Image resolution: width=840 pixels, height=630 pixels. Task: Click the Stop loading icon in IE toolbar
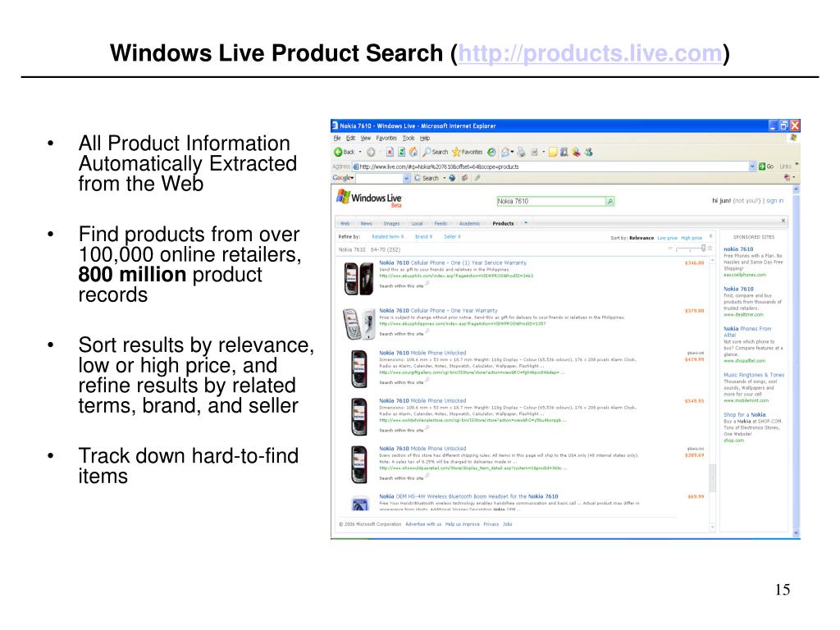[x=390, y=152]
